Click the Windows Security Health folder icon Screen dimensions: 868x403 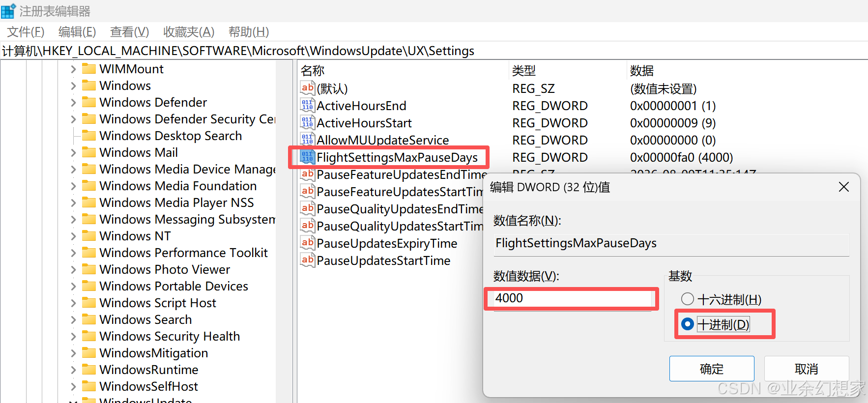pyautogui.click(x=89, y=336)
